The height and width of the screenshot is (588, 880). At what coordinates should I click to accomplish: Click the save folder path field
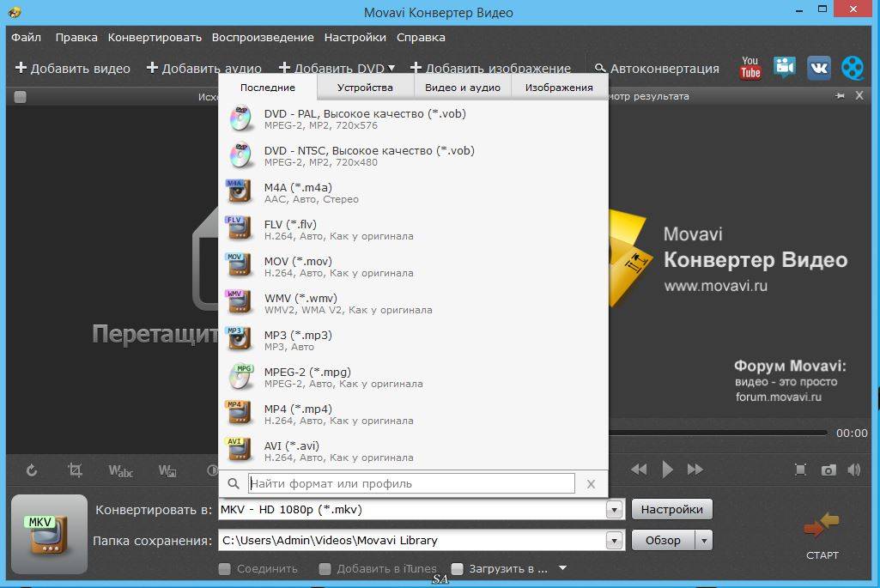412,540
